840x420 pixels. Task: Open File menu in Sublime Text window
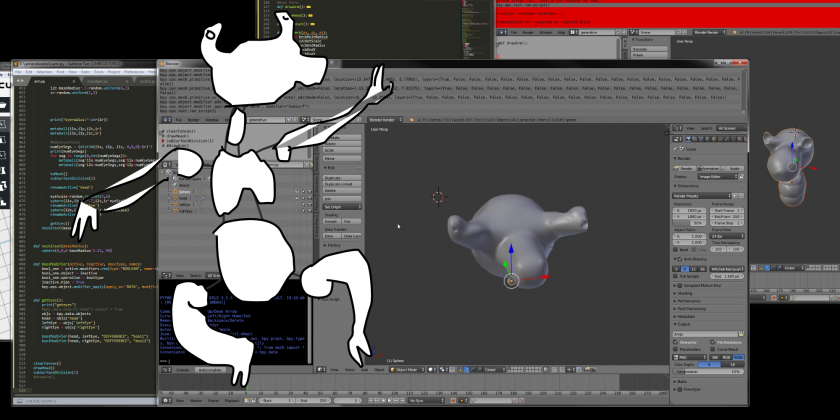pyautogui.click(x=18, y=72)
